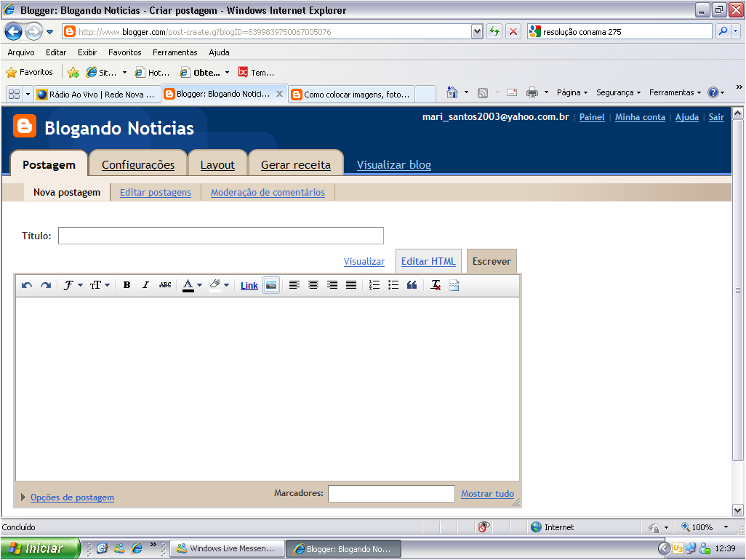Align the post text to the center
Screen dimensions: 746x560
(x=313, y=284)
